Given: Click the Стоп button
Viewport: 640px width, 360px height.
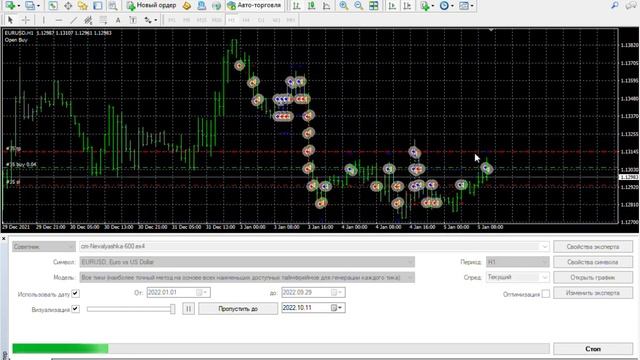Looking at the screenshot, I should [x=593, y=349].
